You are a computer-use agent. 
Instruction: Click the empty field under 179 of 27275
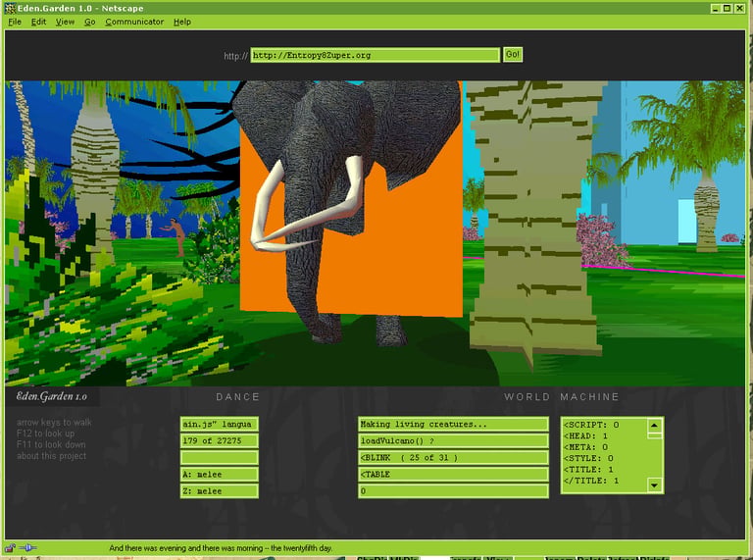click(x=220, y=457)
